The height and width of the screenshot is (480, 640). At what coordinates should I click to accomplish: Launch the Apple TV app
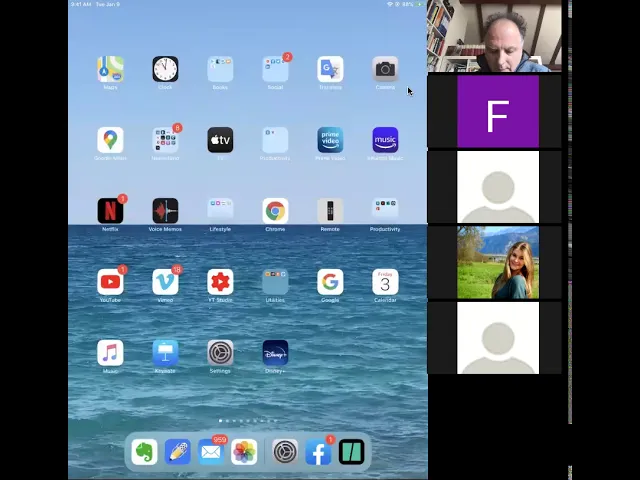point(220,140)
